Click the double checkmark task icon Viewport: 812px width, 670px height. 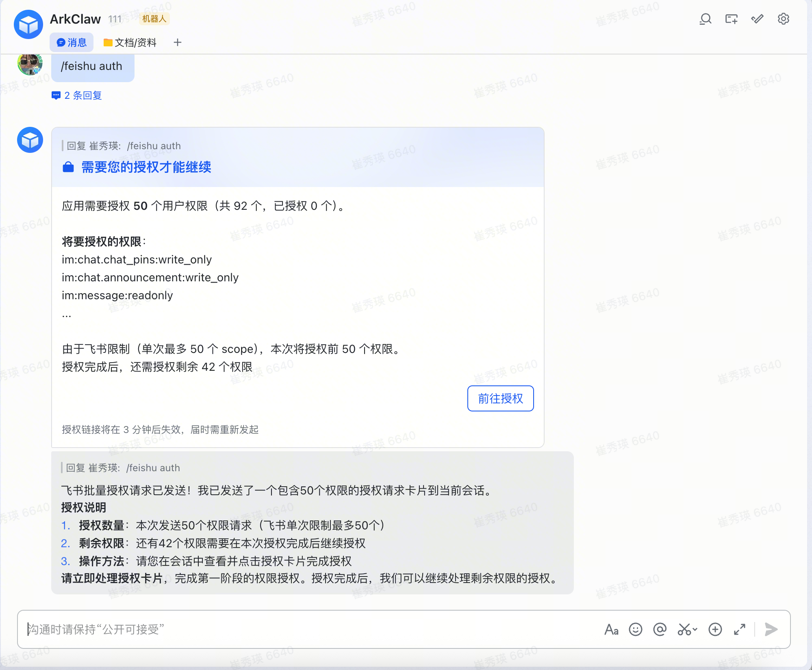[757, 19]
